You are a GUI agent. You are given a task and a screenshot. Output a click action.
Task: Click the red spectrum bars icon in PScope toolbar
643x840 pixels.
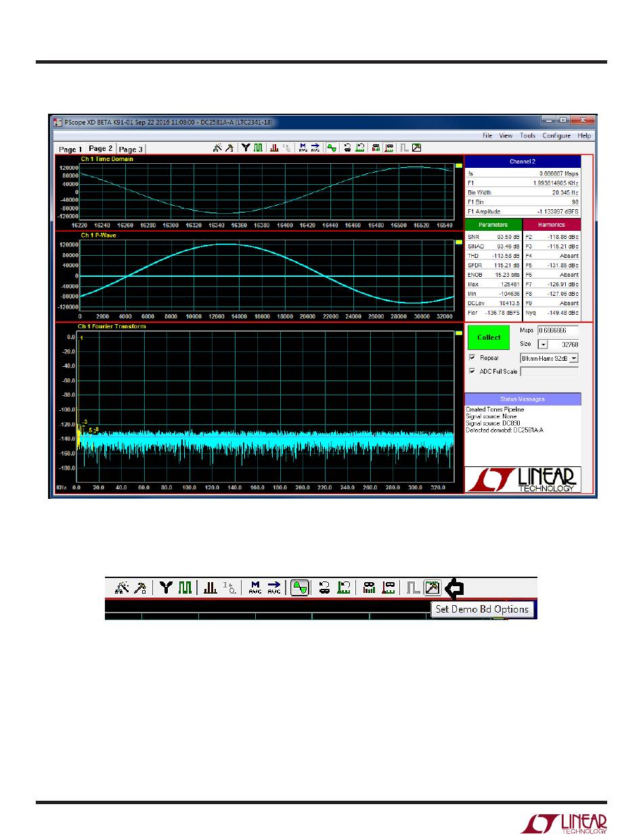click(274, 148)
